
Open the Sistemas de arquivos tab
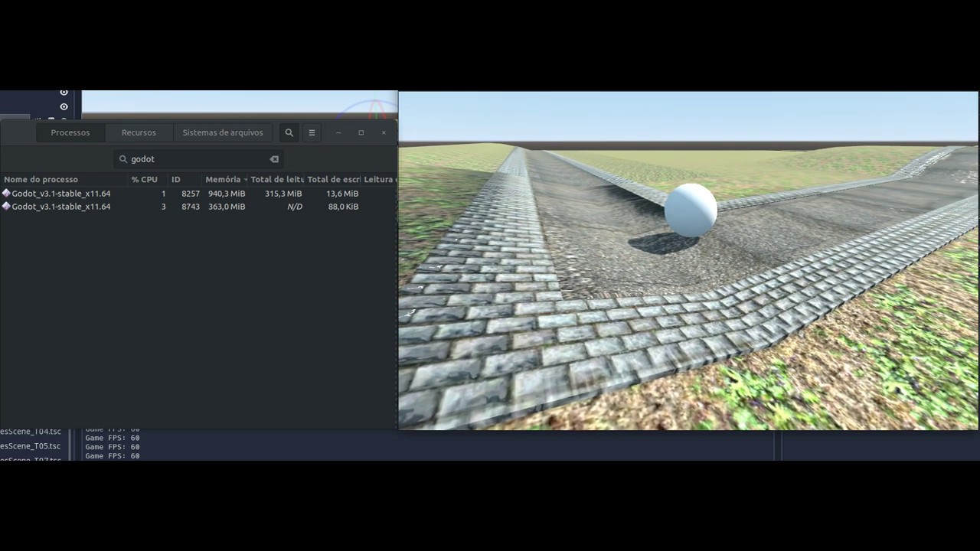[223, 132]
